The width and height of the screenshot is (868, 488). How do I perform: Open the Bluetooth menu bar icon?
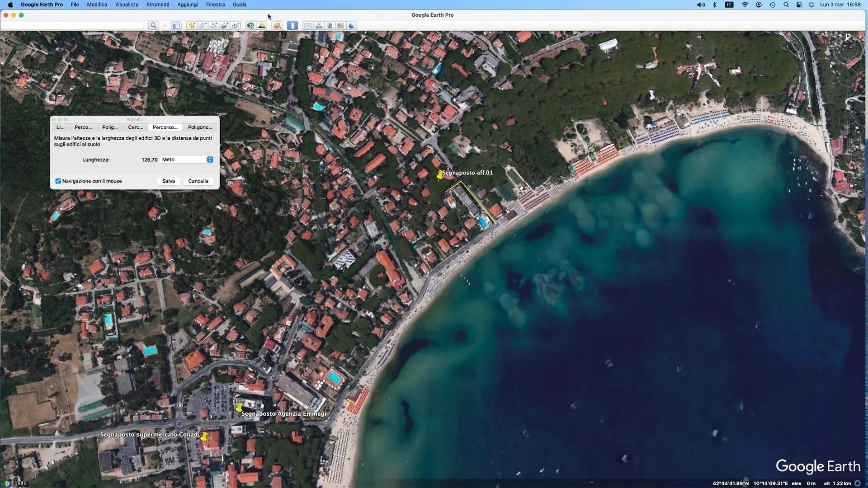pyautogui.click(x=714, y=5)
